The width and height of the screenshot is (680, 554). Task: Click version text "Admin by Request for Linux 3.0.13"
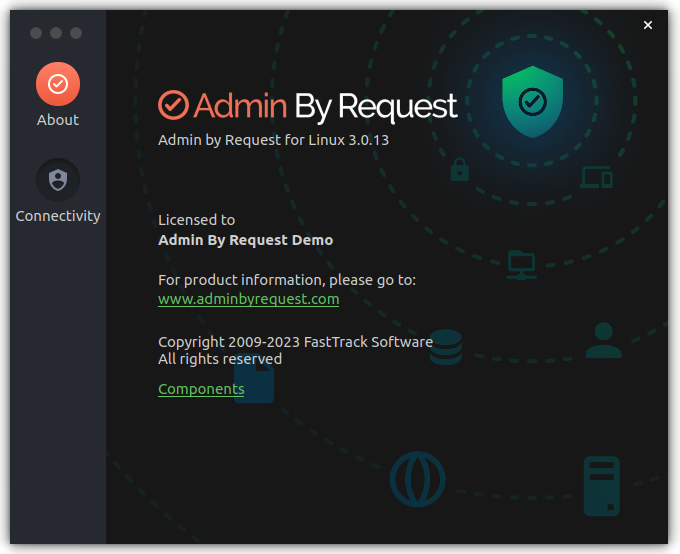click(x=273, y=140)
